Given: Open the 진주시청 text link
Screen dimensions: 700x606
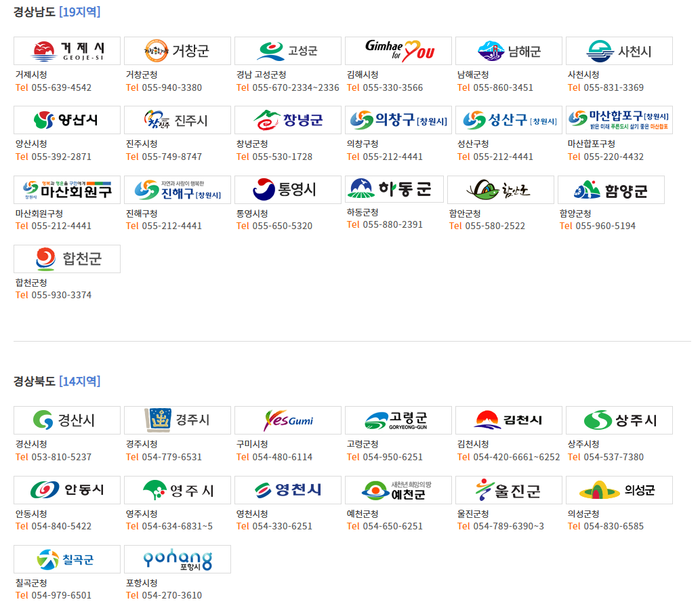Looking at the screenshot, I should (142, 144).
